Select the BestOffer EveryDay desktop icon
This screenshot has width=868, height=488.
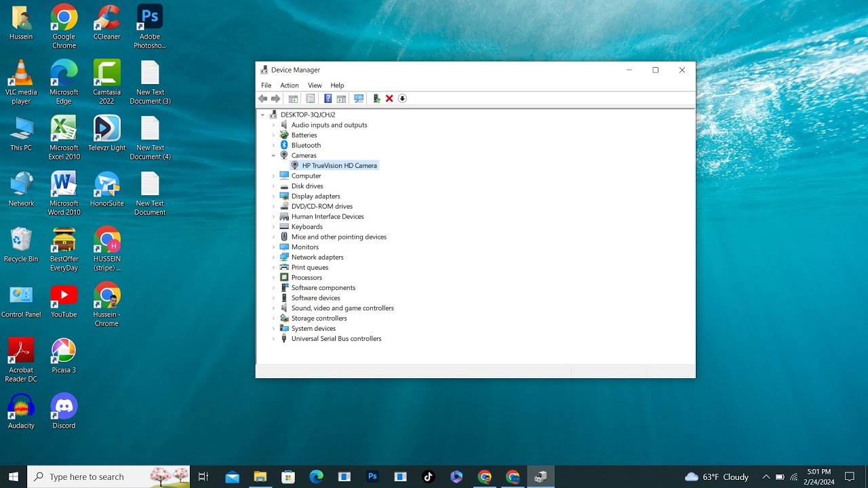coord(64,249)
